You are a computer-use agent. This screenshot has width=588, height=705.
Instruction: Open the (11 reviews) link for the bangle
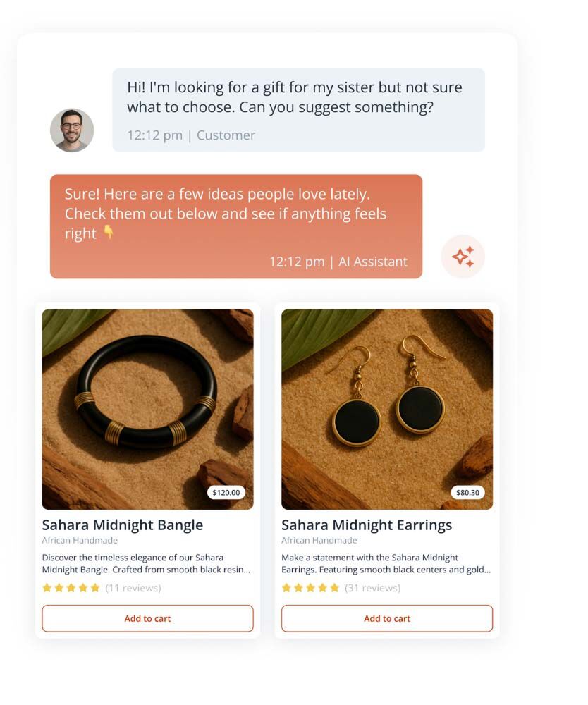[133, 587]
